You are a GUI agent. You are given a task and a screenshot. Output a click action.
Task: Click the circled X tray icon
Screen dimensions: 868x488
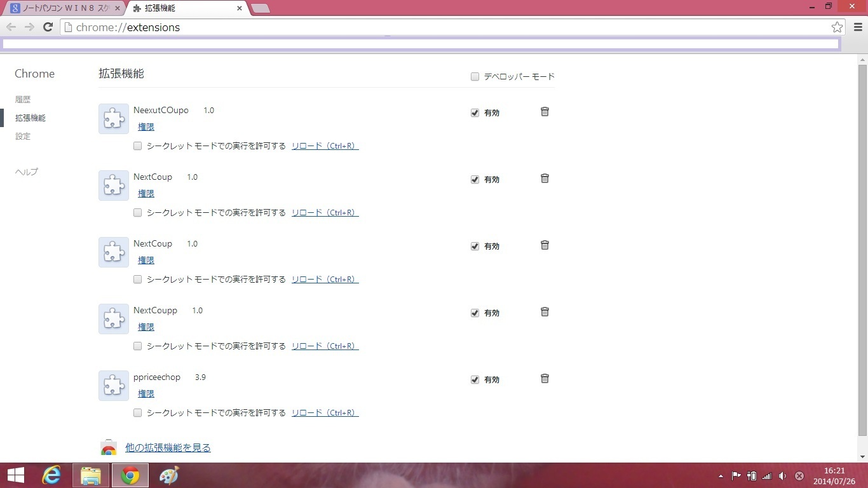tap(799, 476)
